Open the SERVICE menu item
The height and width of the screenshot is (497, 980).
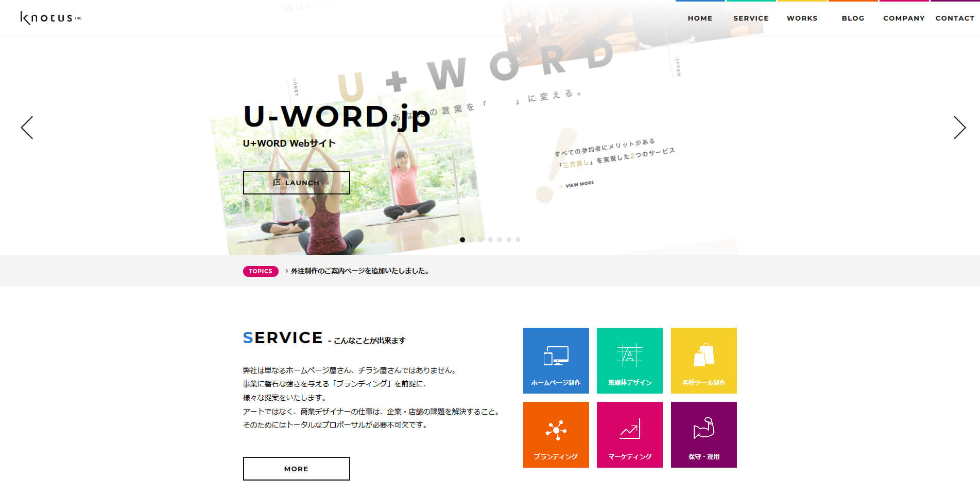click(x=751, y=18)
